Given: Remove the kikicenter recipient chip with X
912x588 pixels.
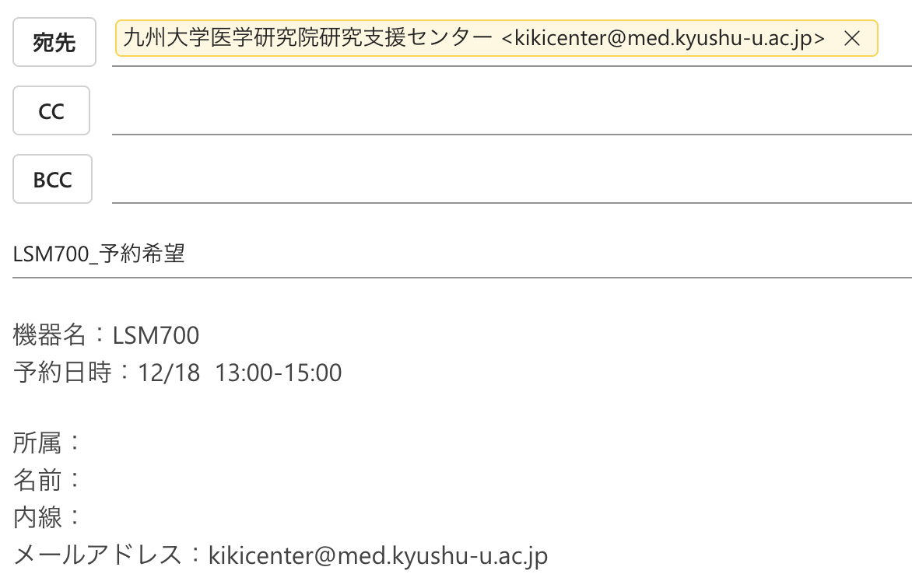Looking at the screenshot, I should [852, 39].
